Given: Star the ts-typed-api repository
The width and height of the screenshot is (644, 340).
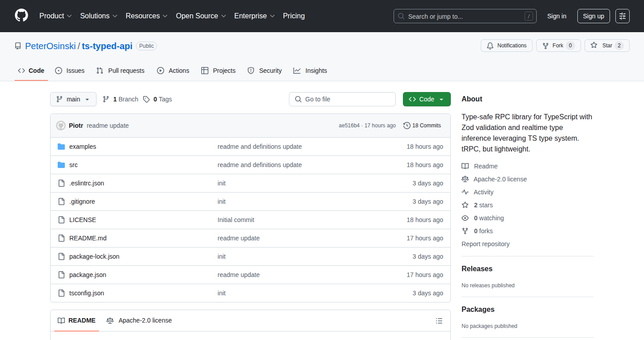Looking at the screenshot, I should tap(607, 46).
